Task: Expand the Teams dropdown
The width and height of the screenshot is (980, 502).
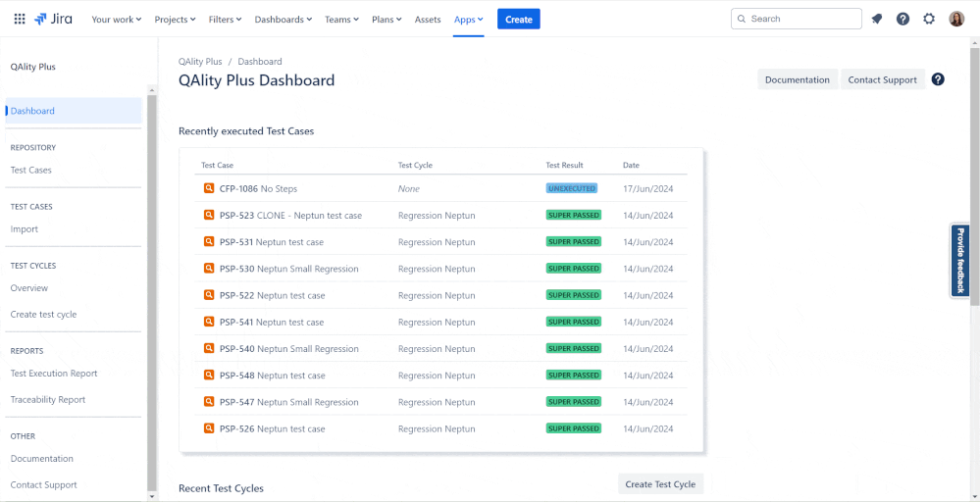Action: 342,20
